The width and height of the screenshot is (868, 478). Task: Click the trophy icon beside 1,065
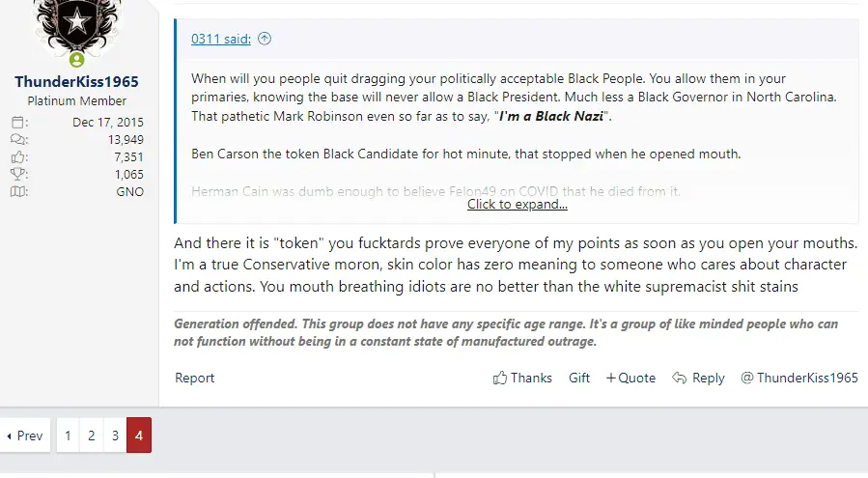coord(18,175)
